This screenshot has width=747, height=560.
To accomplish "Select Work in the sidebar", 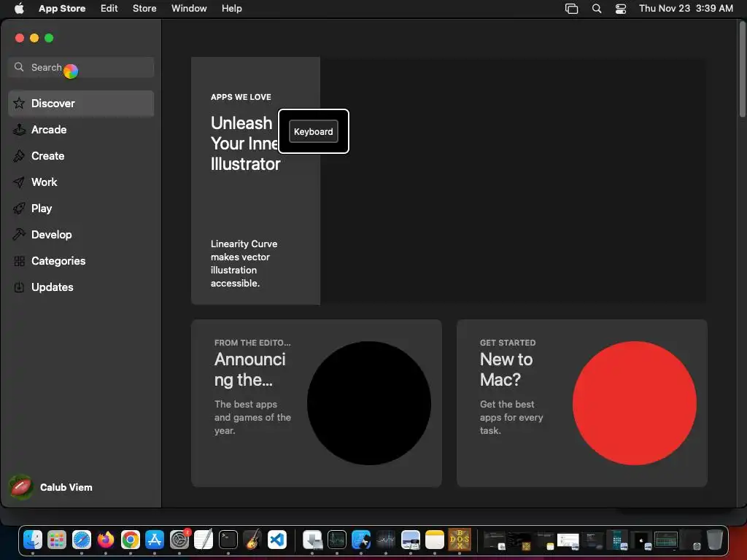I will [81, 182].
